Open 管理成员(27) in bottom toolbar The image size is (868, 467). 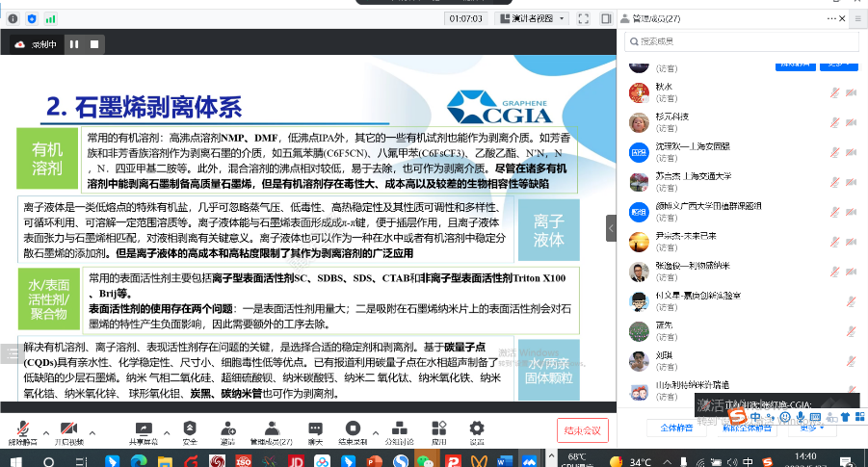[x=272, y=432]
